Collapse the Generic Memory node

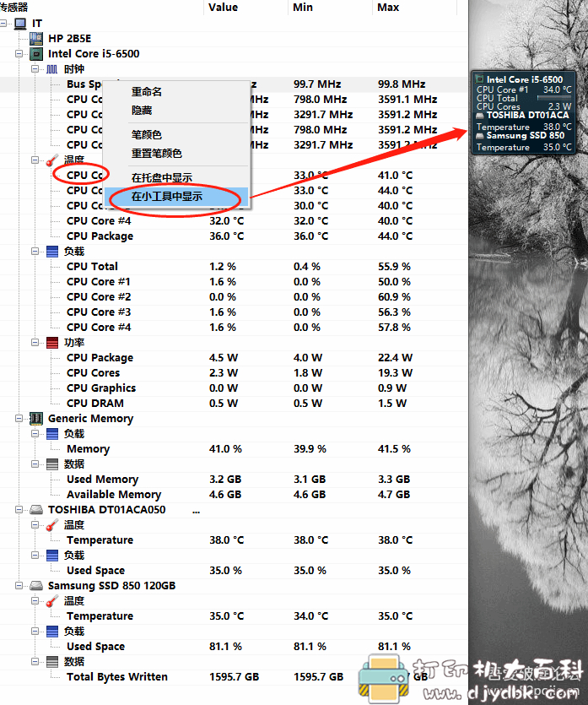click(x=19, y=419)
